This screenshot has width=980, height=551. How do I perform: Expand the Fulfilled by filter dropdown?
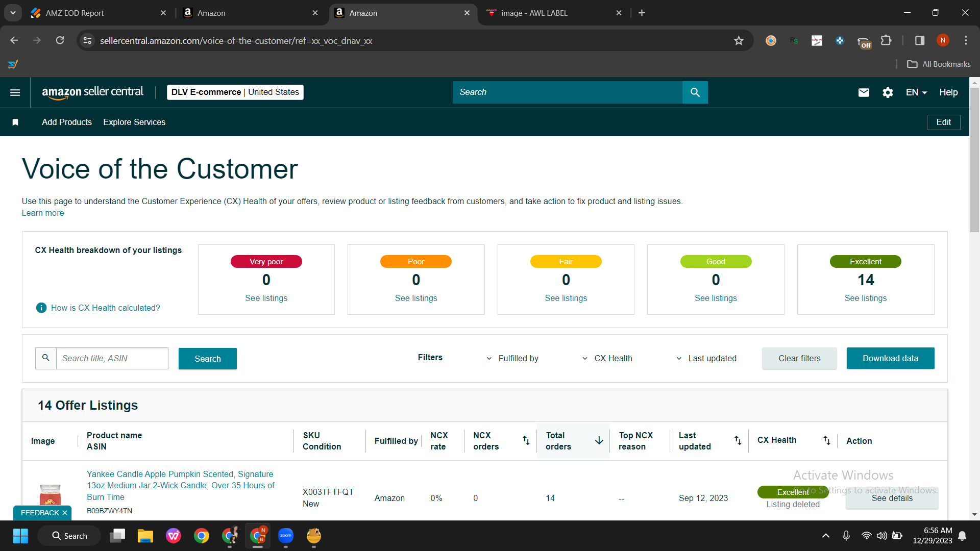point(512,358)
